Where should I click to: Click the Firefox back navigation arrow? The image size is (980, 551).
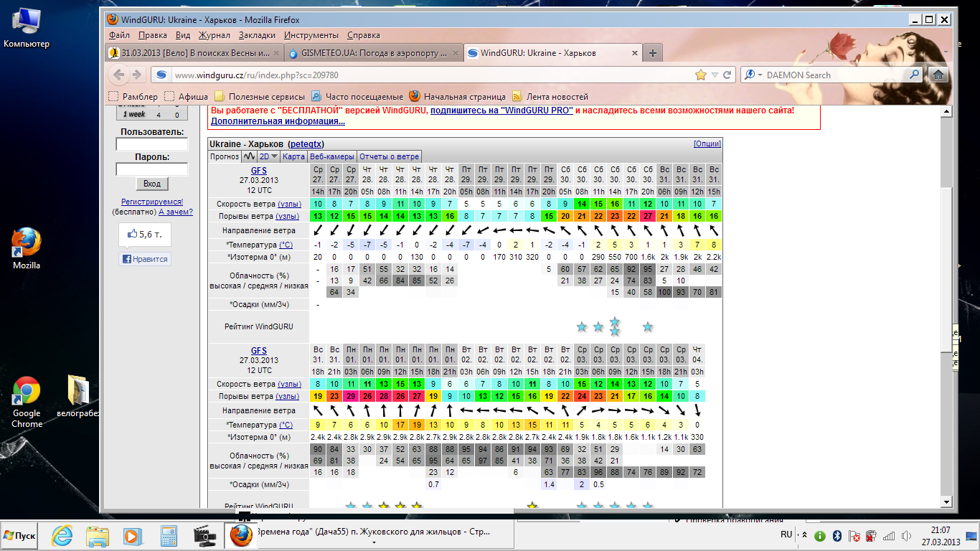(x=119, y=75)
